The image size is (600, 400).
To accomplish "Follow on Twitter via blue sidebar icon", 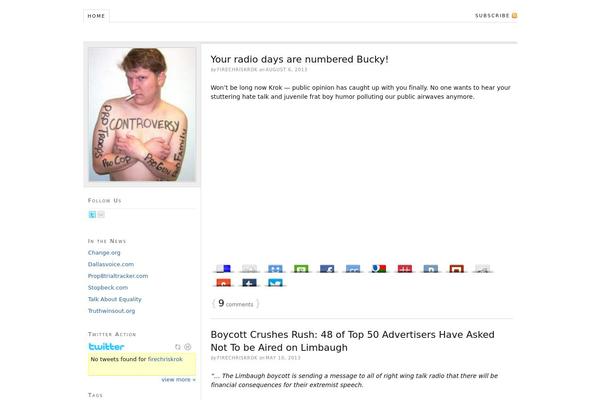I will [x=92, y=214].
